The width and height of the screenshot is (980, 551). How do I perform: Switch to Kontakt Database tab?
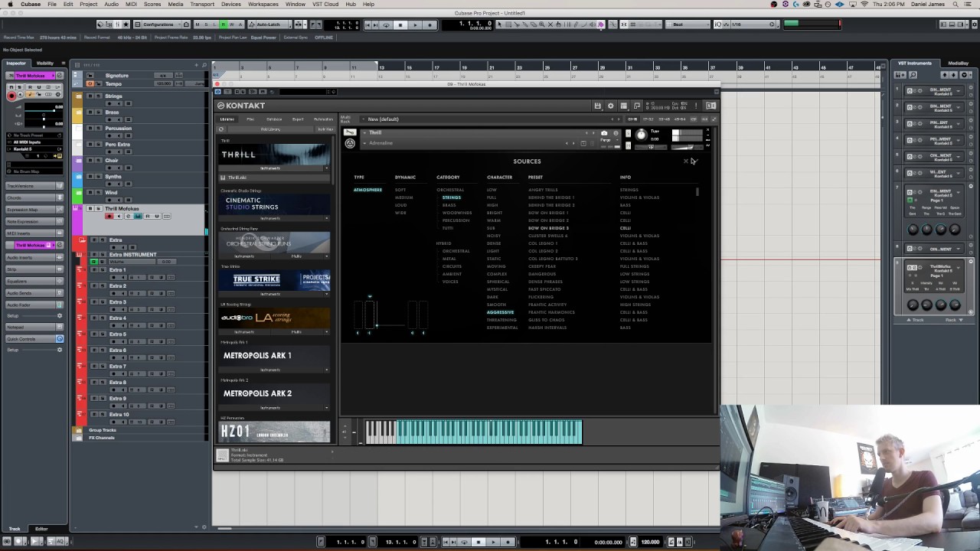[x=274, y=119]
